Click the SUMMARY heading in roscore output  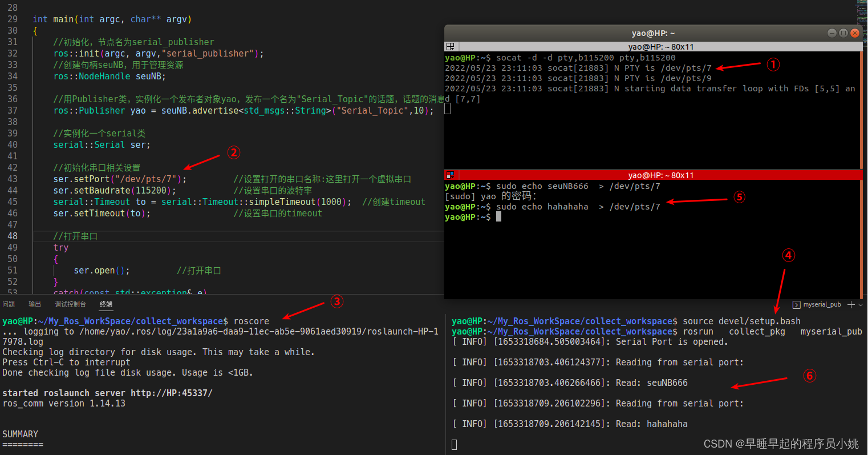click(21, 434)
